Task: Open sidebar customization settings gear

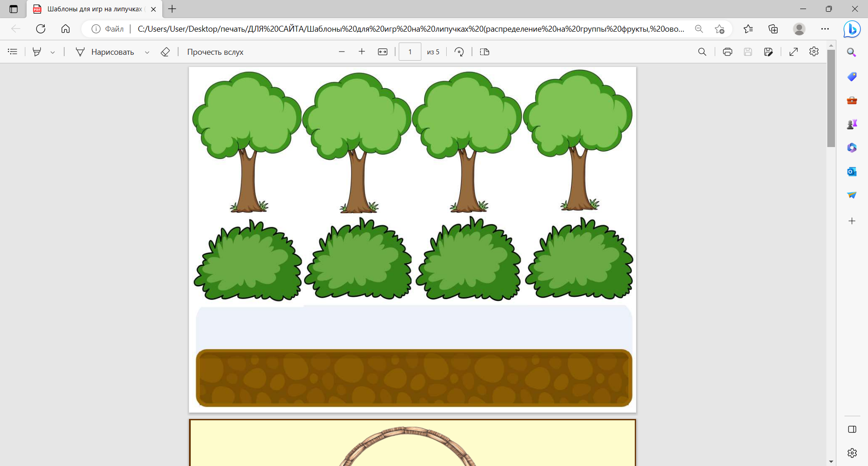Action: point(852,453)
